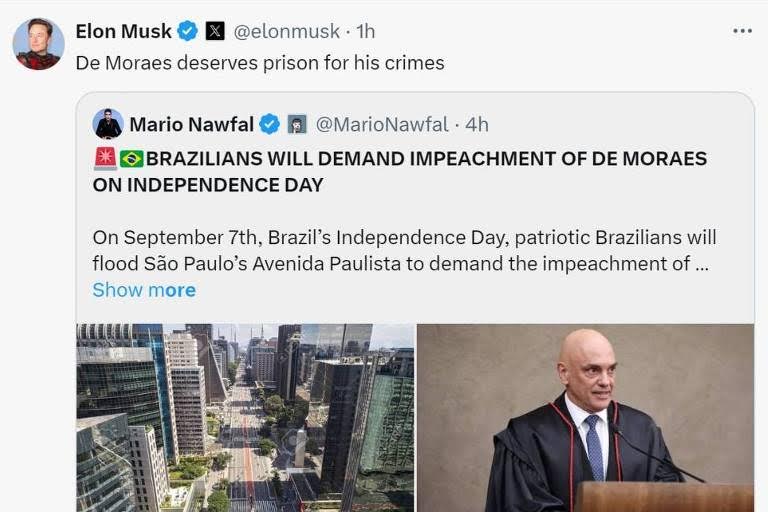Open the Elon Musk display name link
Viewport: 768px width, 512px height.
point(124,31)
